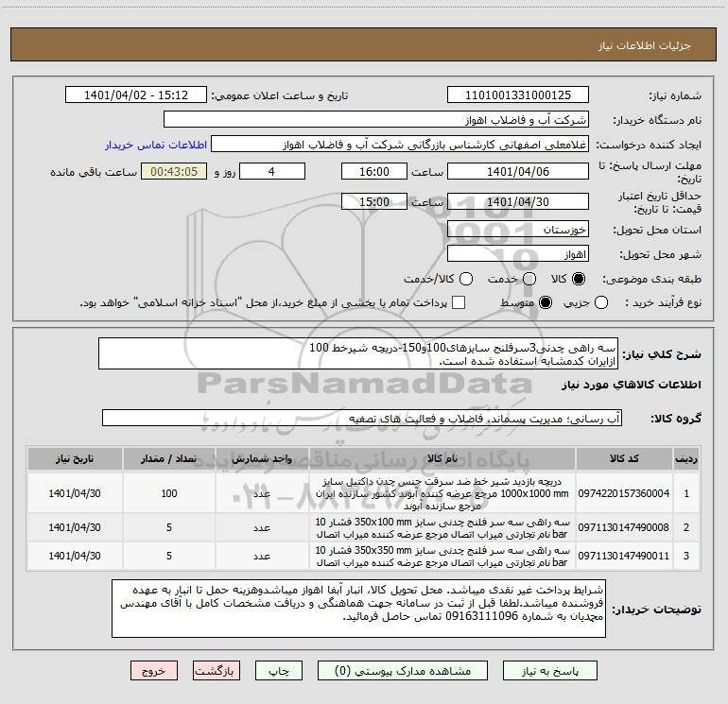Click item name سه راهی 350x100 mm
The height and width of the screenshot is (704, 728).
point(442,527)
